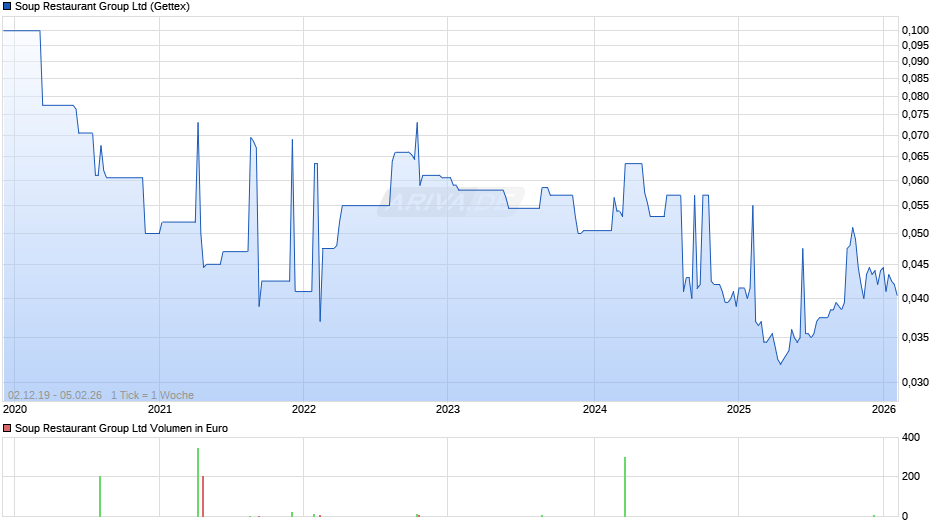Click the 400 volume axis value
The height and width of the screenshot is (526, 940).
[911, 437]
